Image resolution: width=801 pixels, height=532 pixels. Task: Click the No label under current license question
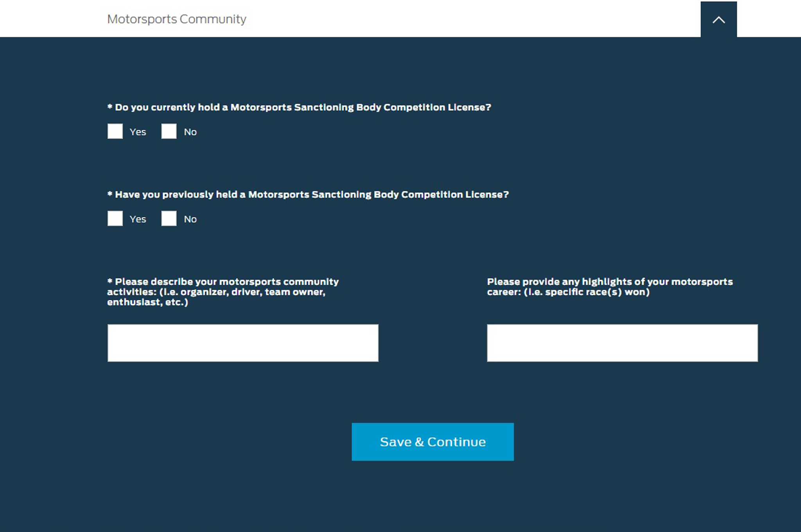[x=190, y=132]
